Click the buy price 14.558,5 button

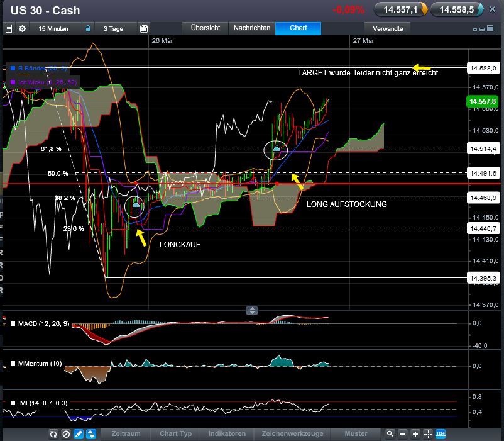coord(457,9)
